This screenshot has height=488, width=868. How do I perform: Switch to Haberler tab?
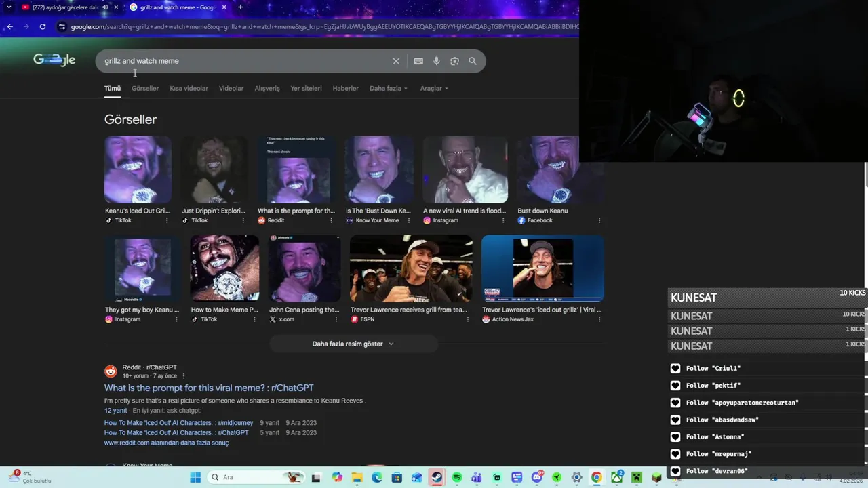pyautogui.click(x=345, y=88)
